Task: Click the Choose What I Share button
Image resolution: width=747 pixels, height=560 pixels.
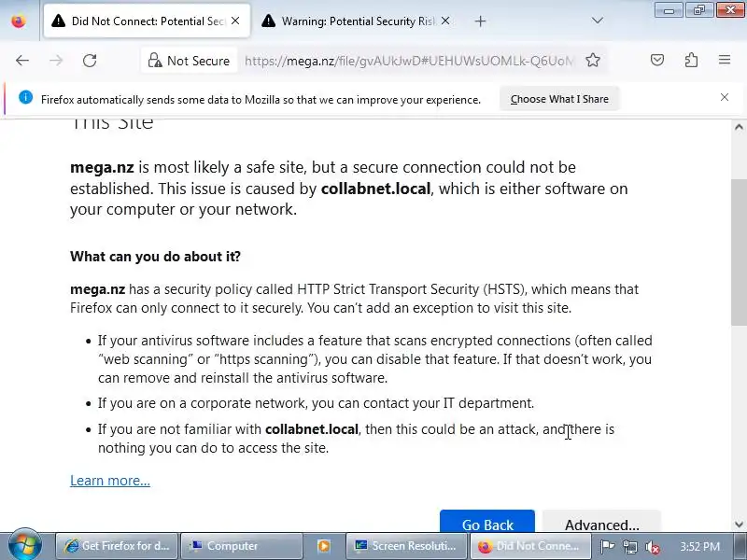Action: pos(559,99)
